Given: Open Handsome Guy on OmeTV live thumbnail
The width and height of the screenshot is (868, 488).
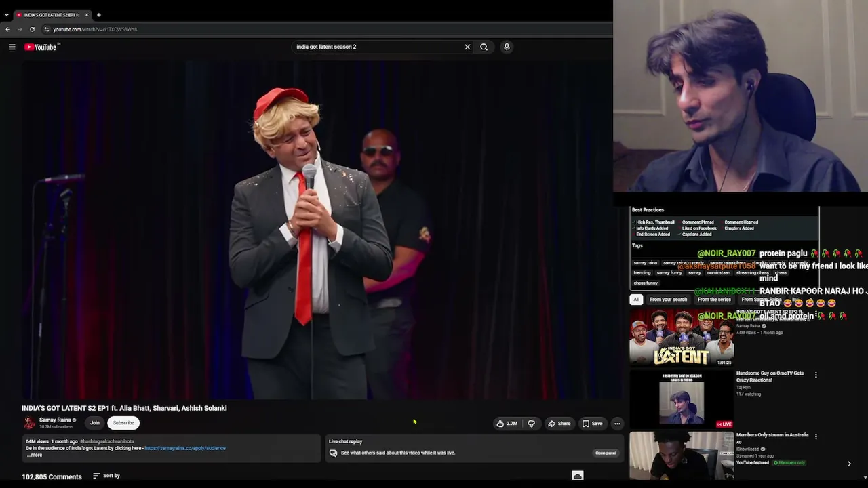Looking at the screenshot, I should point(682,399).
